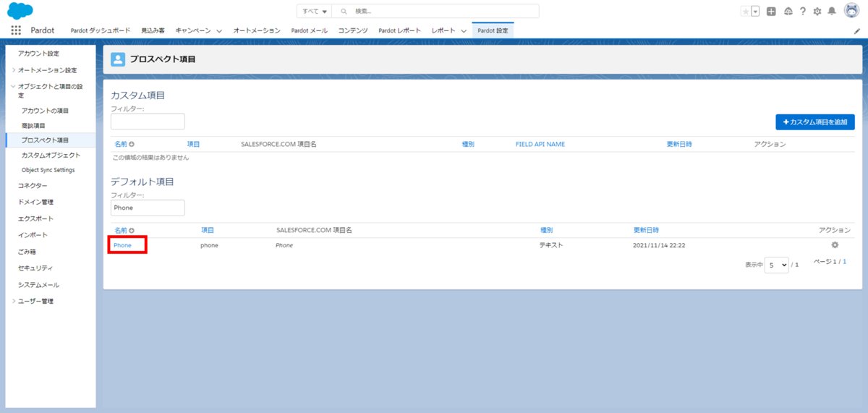This screenshot has height=413, width=868.
Task: Sort the custom table by 種別 column
Action: pos(468,144)
